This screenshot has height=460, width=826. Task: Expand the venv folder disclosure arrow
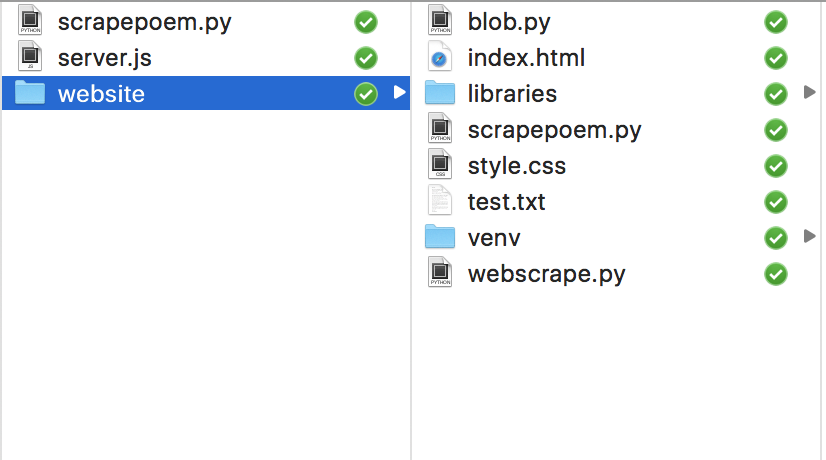pyautogui.click(x=810, y=236)
